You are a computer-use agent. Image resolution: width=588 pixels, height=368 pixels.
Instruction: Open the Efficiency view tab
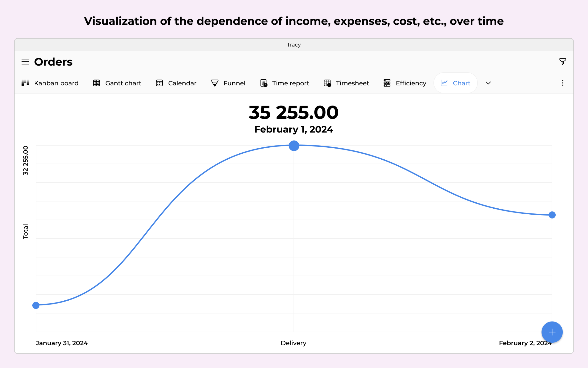405,83
